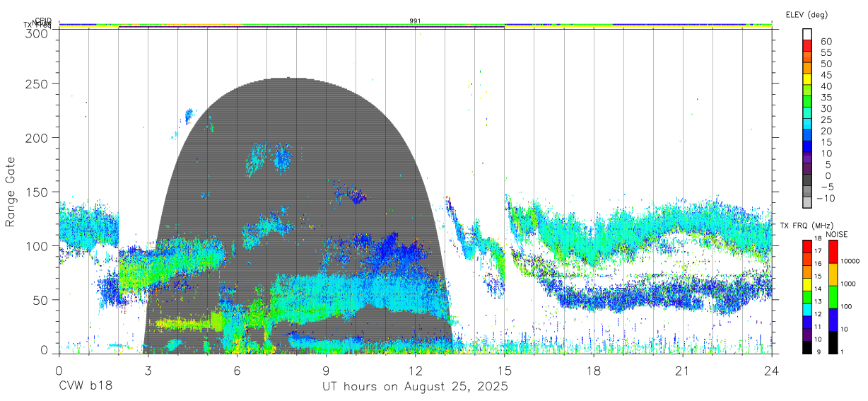Click the 21 hour tick label on time axis
This screenshot has width=868, height=401.
click(683, 371)
